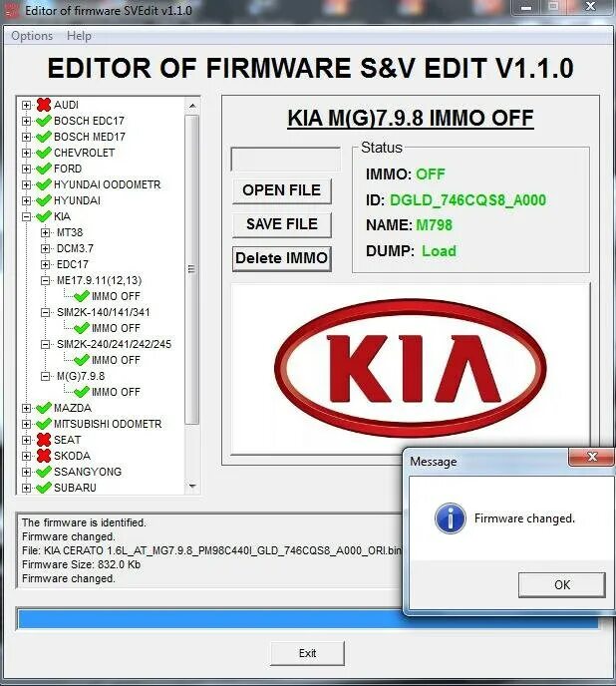Screen dimensions: 616x686
Task: Click the green check icon beside CHEVROLET
Action: pos(44,153)
